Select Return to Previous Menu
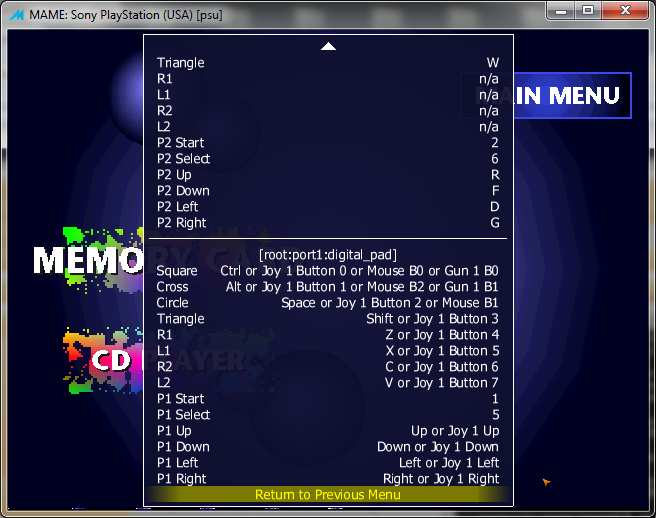Viewport: 656px width, 518px height. 327,495
